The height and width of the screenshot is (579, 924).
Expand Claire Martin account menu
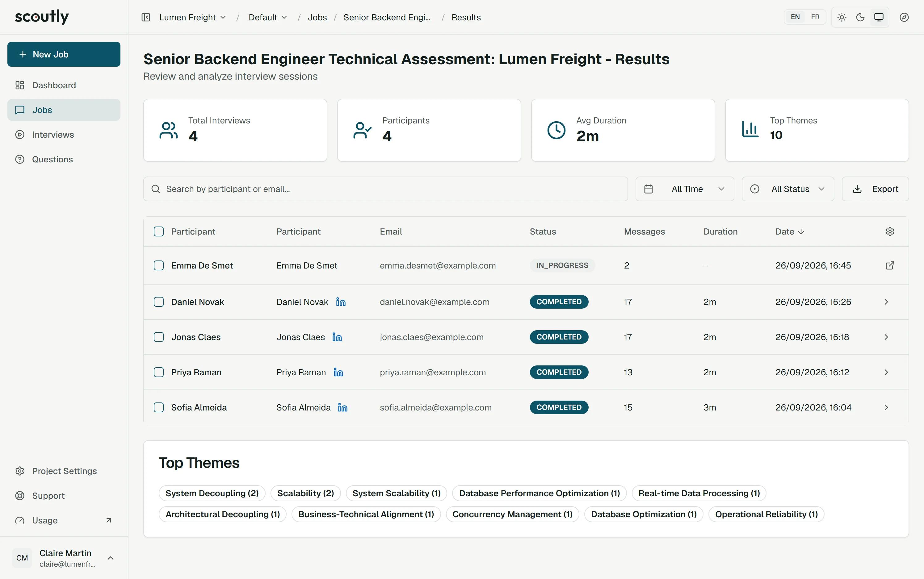pyautogui.click(x=64, y=558)
